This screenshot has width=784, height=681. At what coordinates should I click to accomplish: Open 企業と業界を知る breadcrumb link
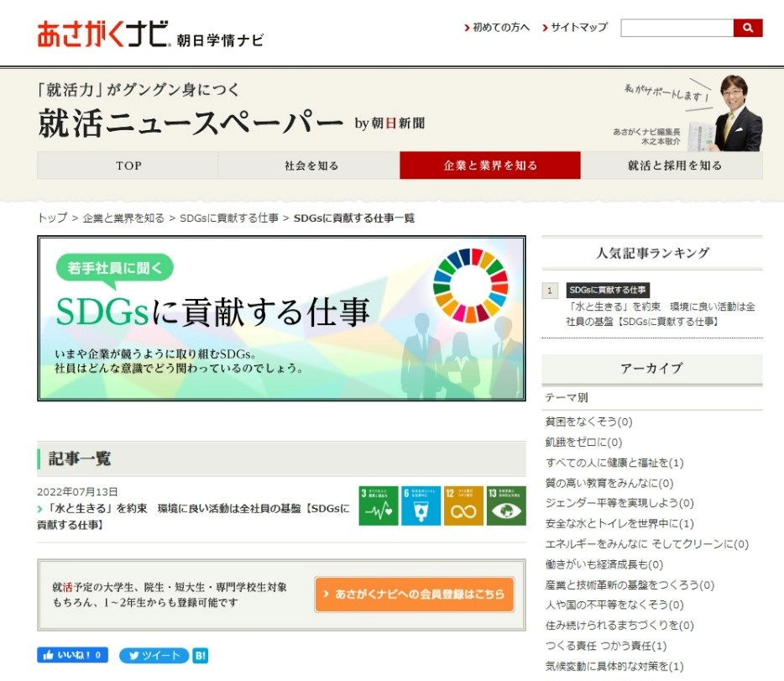pyautogui.click(x=123, y=218)
